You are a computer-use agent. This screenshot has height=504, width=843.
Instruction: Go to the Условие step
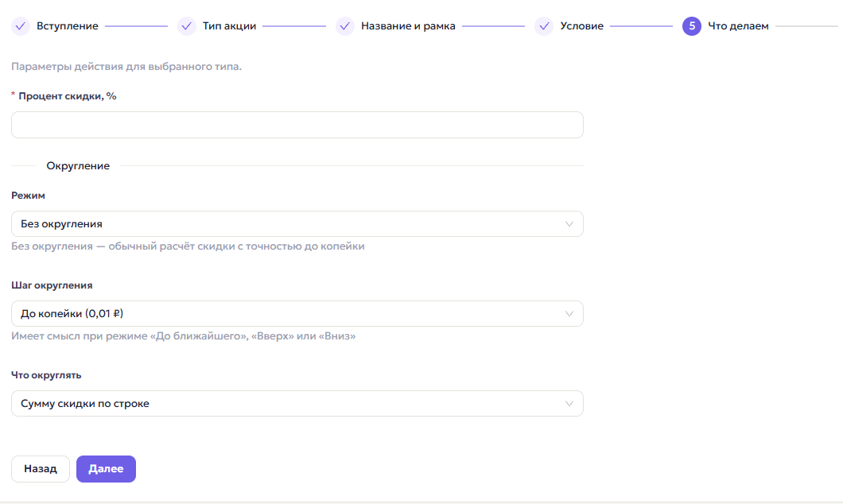pos(581,25)
